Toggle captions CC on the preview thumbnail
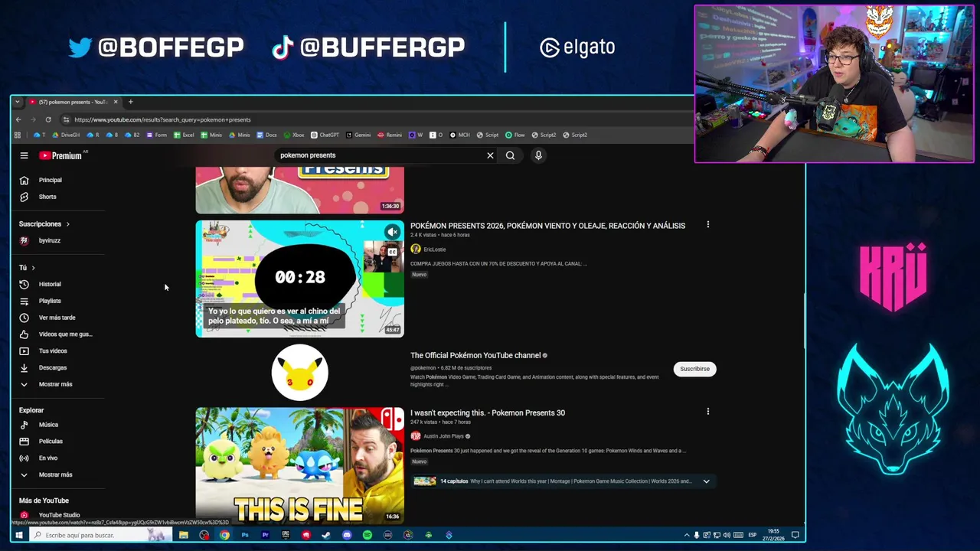This screenshot has width=980, height=551. pos(392,252)
